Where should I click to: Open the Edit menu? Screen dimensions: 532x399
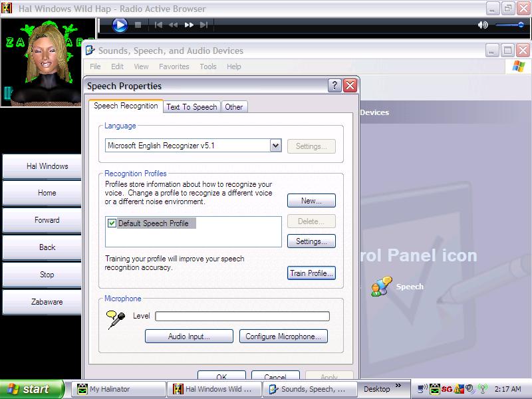(x=118, y=66)
